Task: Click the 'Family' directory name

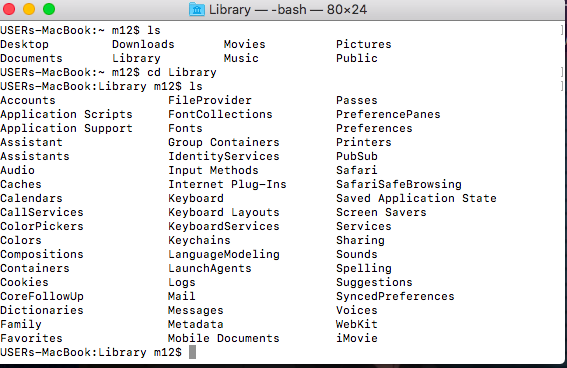Action: [x=21, y=325]
